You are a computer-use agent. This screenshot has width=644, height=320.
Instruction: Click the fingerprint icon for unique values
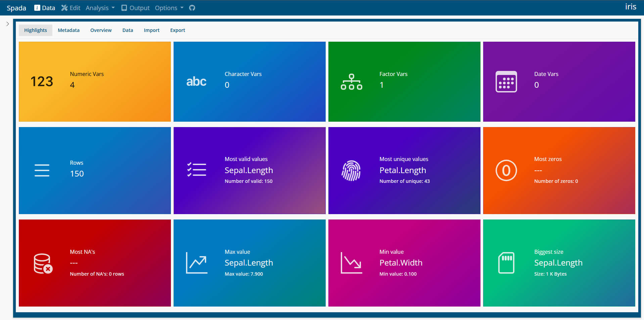351,170
